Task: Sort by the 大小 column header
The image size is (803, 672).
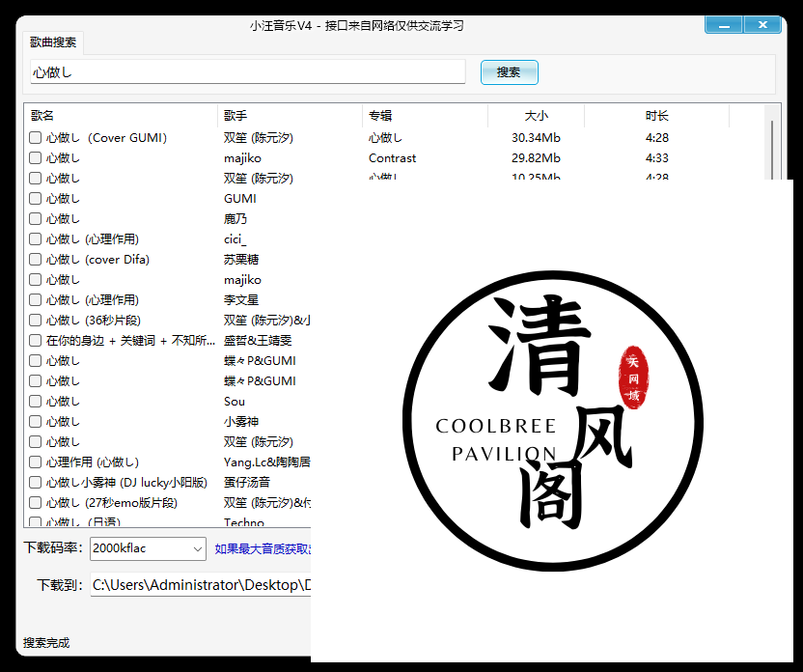Action: [536, 116]
